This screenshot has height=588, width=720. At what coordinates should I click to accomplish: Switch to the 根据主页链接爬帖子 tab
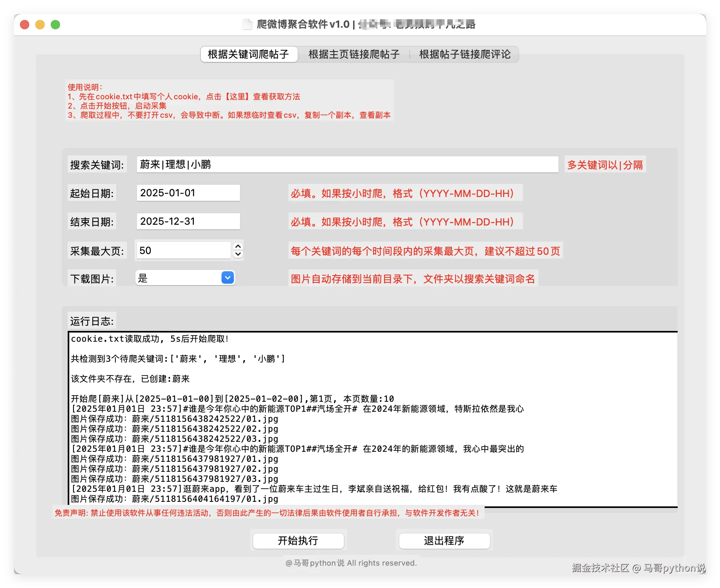pos(353,54)
